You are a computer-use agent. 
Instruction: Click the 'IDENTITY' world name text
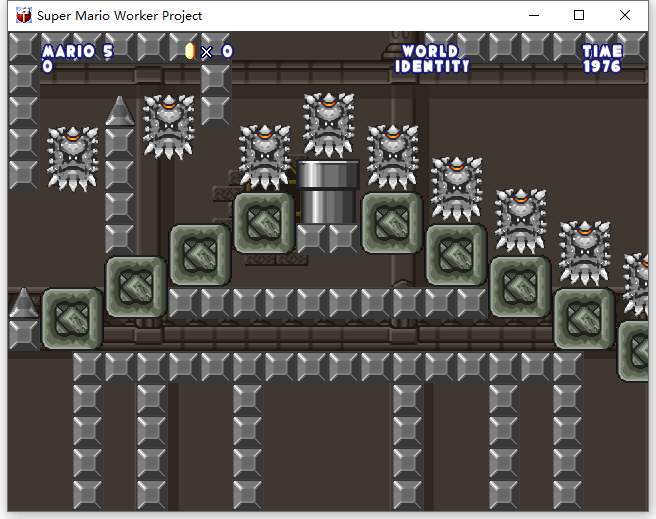[432, 66]
